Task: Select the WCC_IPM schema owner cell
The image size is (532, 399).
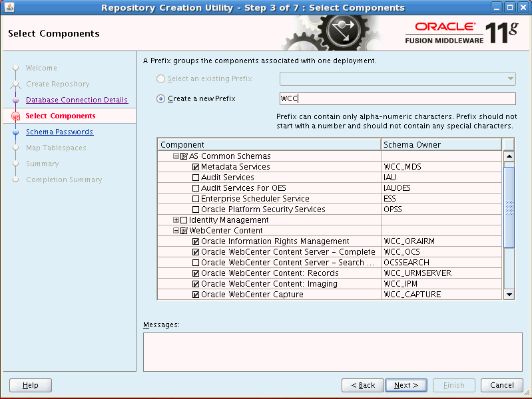Action: (441, 284)
